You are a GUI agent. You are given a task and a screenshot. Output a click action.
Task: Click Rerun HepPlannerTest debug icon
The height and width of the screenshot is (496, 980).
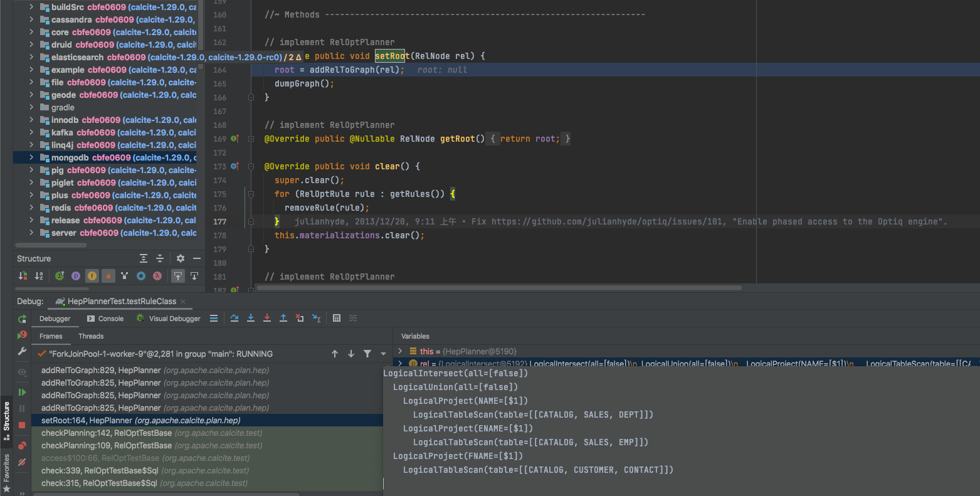pyautogui.click(x=22, y=319)
